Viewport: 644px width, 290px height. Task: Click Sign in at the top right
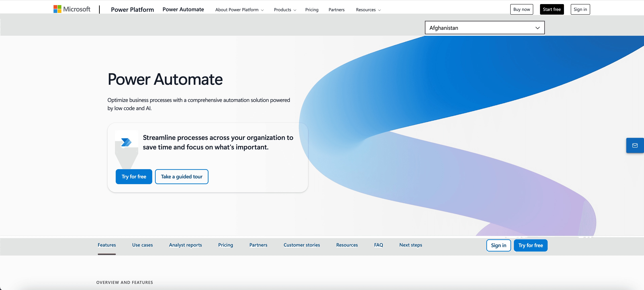(580, 9)
